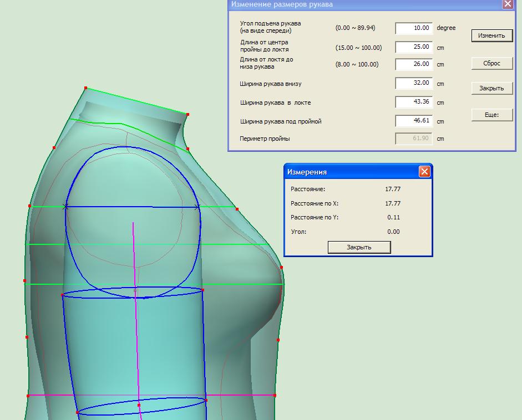Click the range text (15.00 ~ 100.00)
Image resolution: width=522 pixels, height=420 pixels.
tap(358, 48)
